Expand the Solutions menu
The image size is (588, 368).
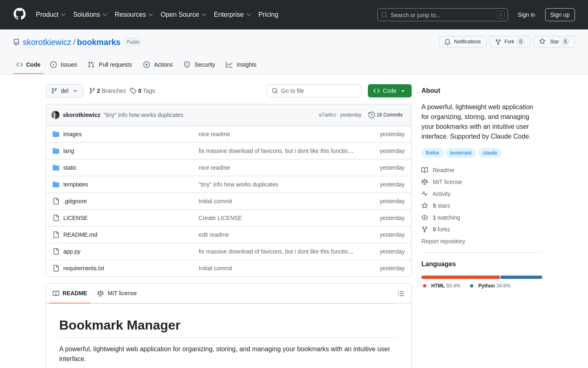tap(90, 14)
